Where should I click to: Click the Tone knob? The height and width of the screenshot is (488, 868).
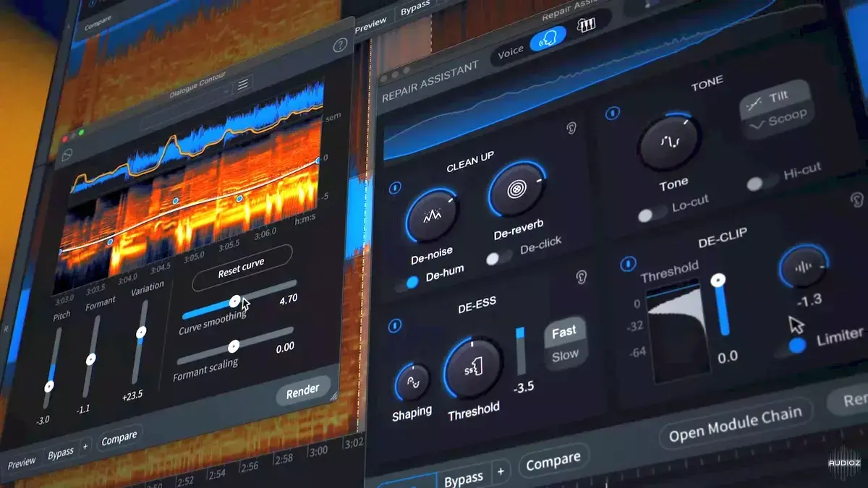point(669,142)
